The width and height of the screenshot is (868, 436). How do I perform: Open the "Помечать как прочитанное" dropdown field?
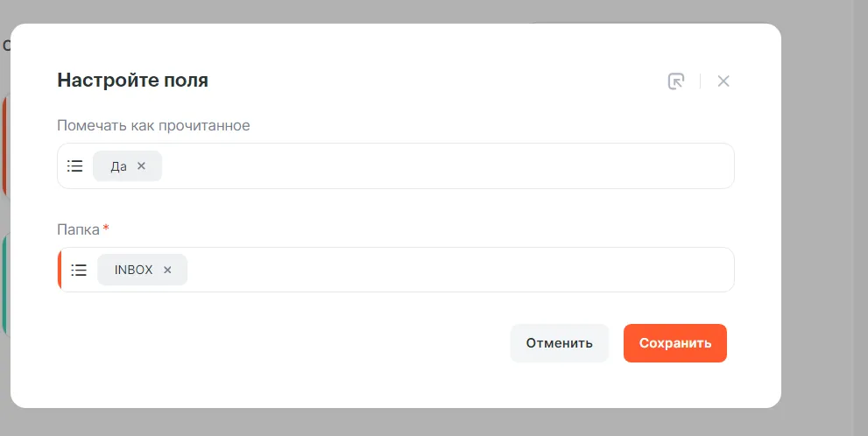tap(438, 165)
